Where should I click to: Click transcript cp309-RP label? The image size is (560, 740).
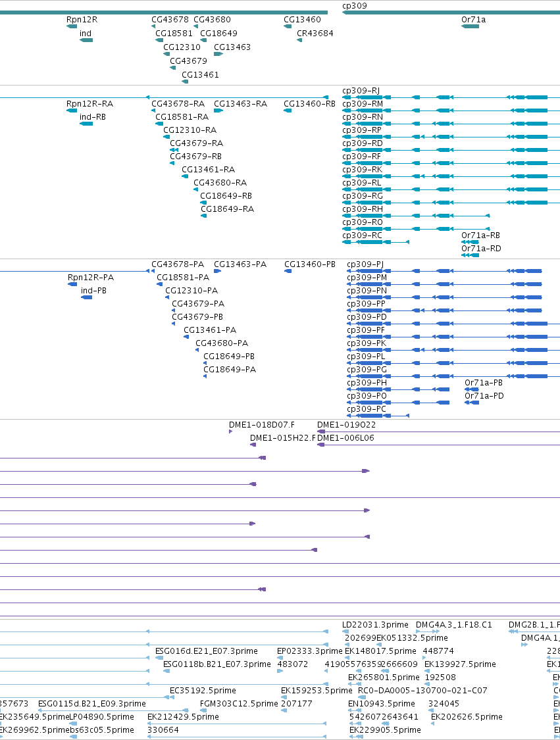tap(362, 130)
